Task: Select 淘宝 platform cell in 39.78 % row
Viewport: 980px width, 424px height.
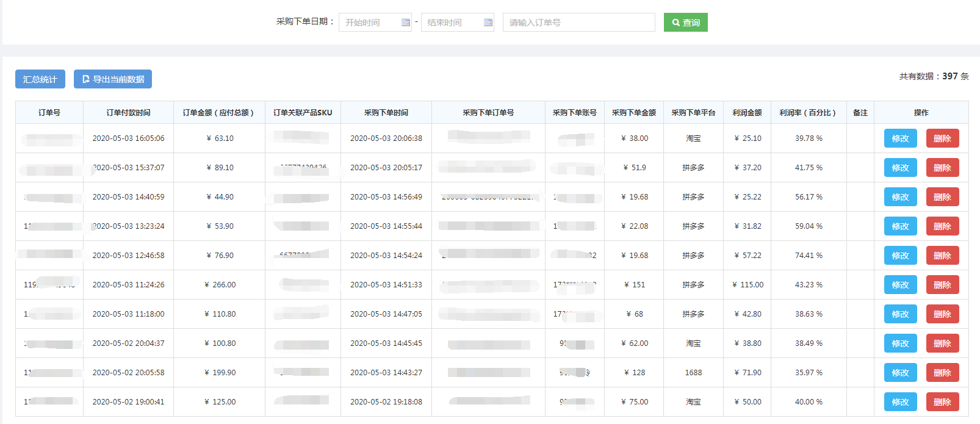Action: 694,138
